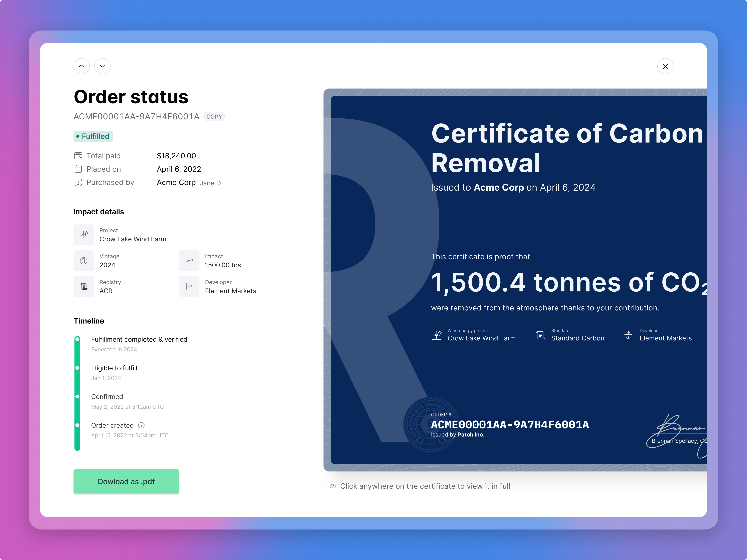747x560 pixels.
Task: Click the Vintage icon tile
Action: point(84,261)
